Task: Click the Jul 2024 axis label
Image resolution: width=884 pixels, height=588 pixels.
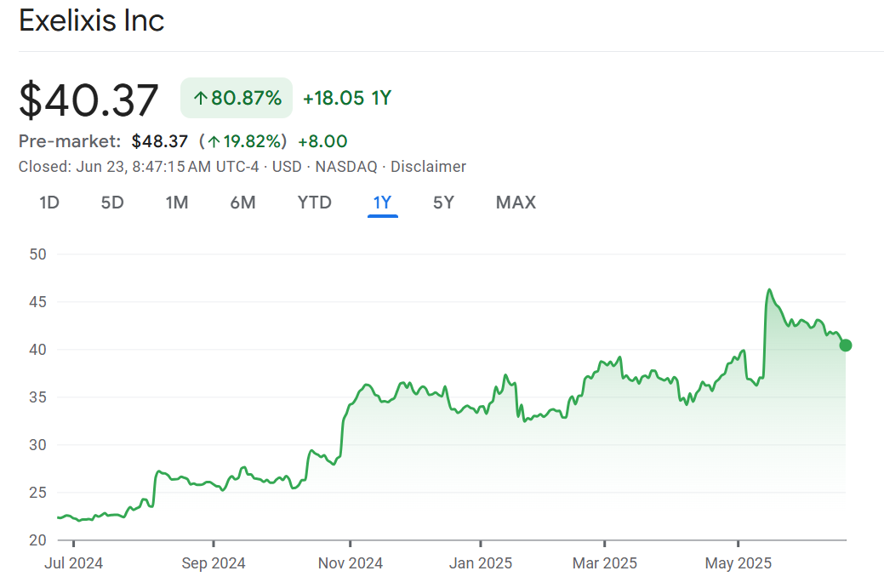Action: [74, 563]
